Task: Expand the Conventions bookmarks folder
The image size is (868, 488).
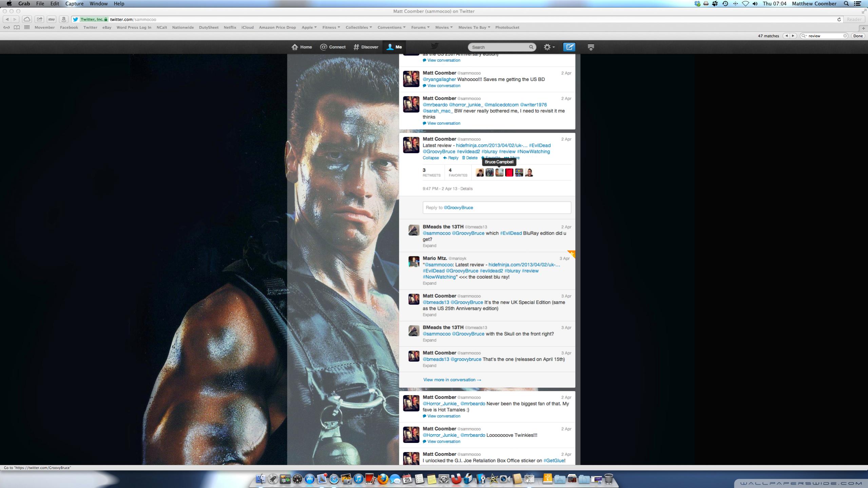Action: (x=391, y=27)
